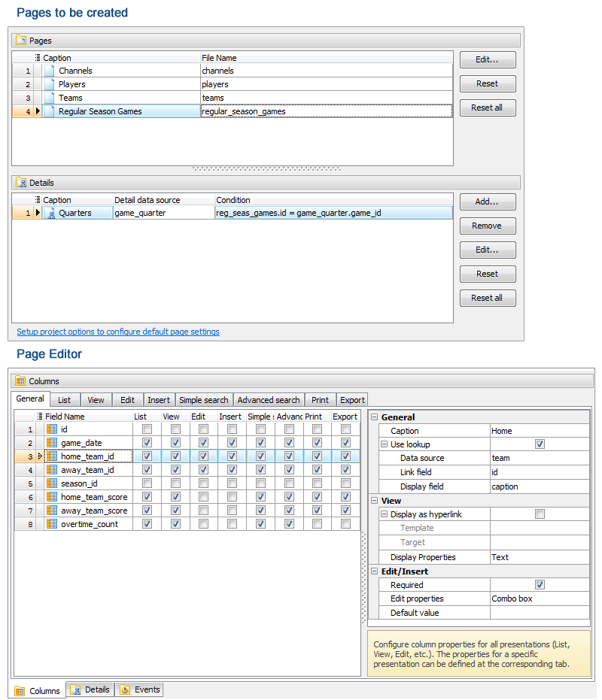Click the Pages panel header icon
602x700 pixels.
click(21, 41)
